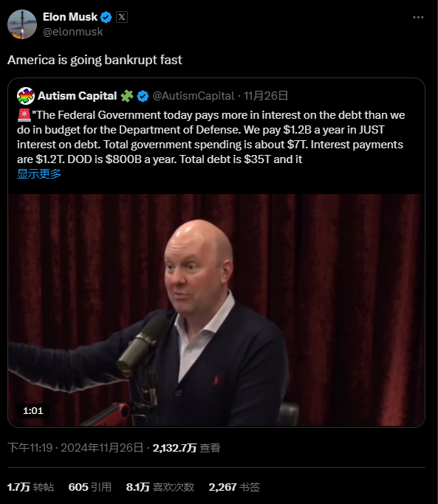Open the @AutismCapital handle link
This screenshot has width=438, height=504.
(194, 96)
